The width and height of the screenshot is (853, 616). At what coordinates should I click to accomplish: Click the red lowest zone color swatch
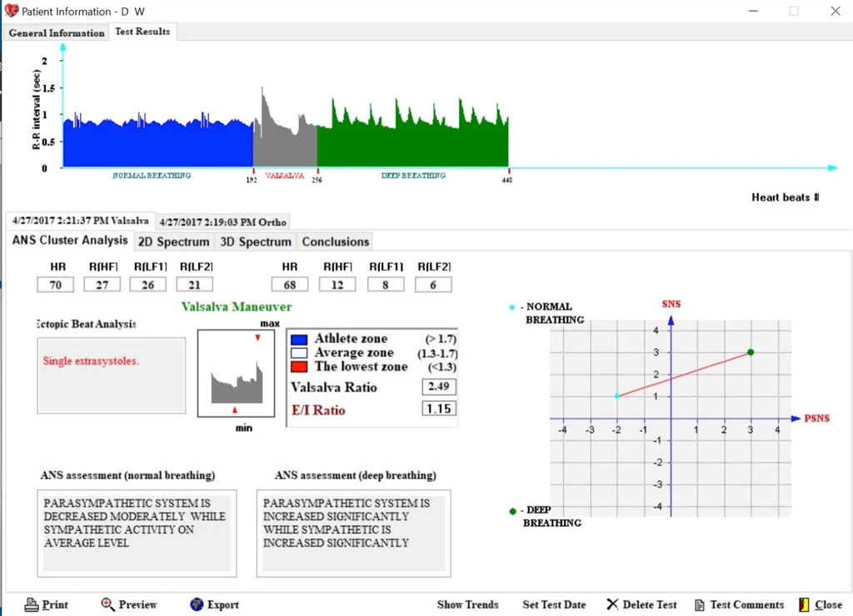tap(299, 367)
